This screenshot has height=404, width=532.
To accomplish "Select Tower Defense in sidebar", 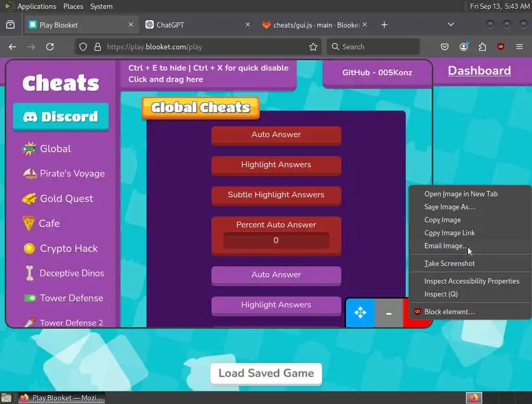I will click(x=63, y=298).
